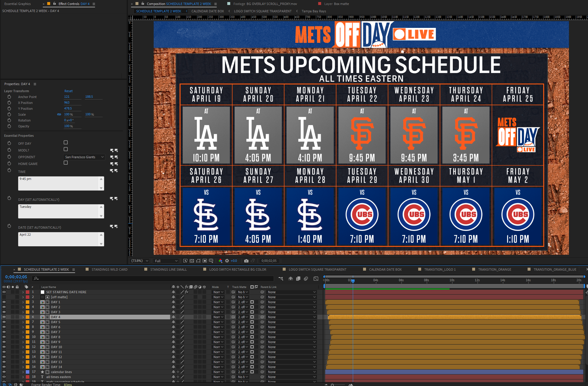This screenshot has width=588, height=386.
Task: Open the Show Channel color icon
Action: 221,261
